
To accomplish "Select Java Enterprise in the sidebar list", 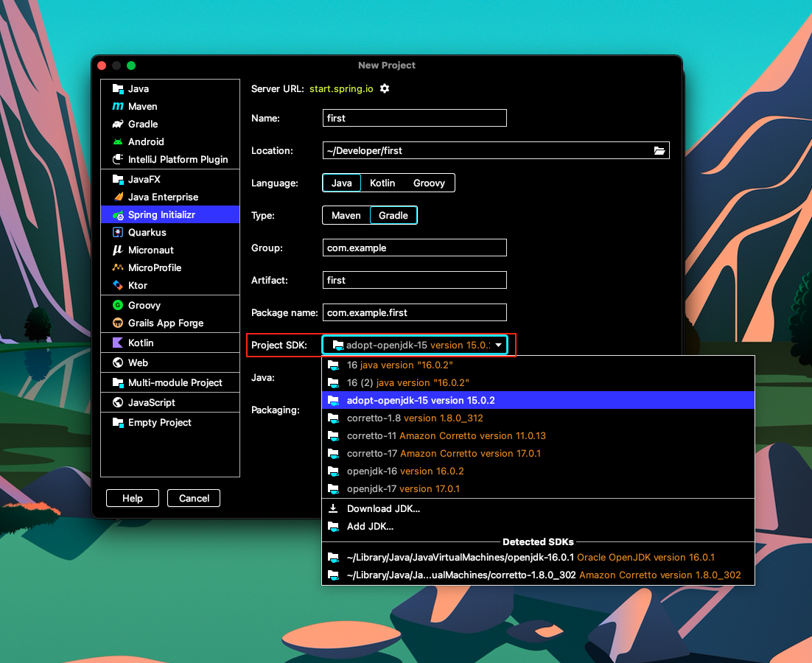I will click(170, 197).
